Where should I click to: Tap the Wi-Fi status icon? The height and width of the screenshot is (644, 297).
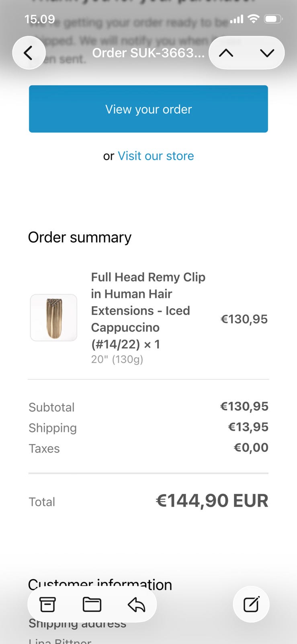(254, 19)
